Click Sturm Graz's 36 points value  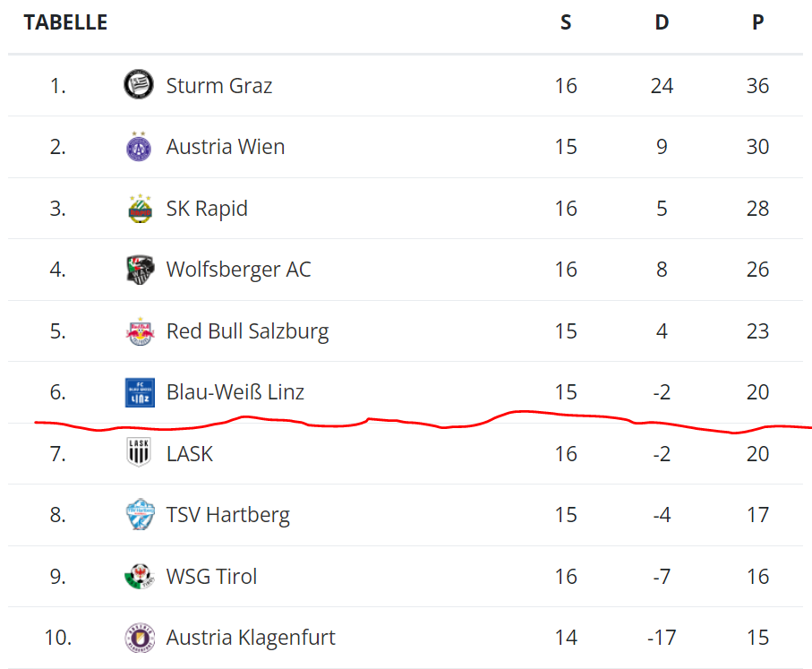click(757, 86)
